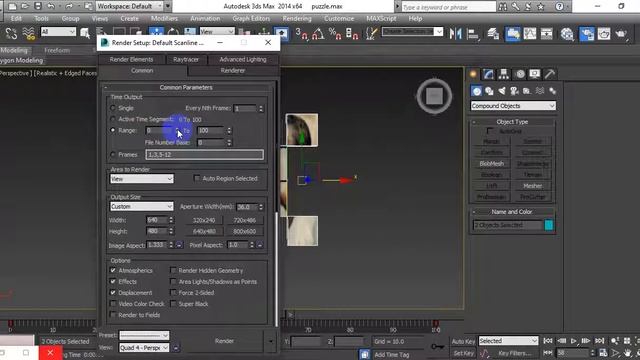Select the Range radio button

(x=113, y=130)
